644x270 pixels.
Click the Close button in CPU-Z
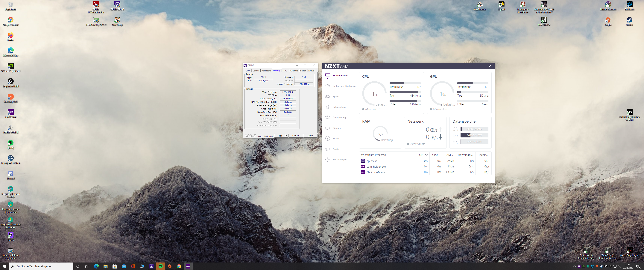click(x=310, y=136)
